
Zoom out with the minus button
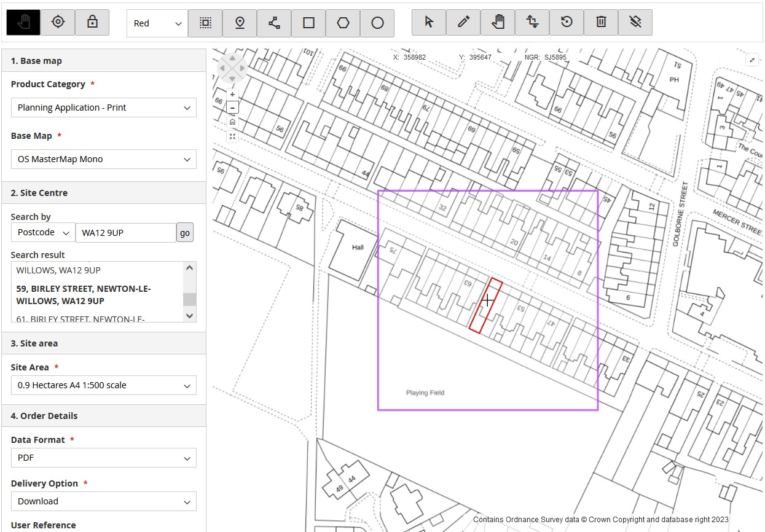(x=232, y=108)
